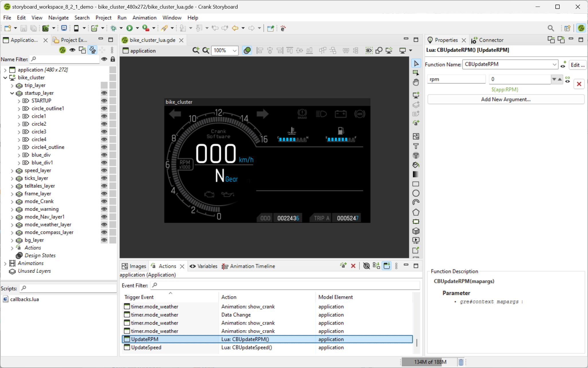Screen dimensions: 588x368
Task: Expand the application 480 x 272 node
Action: click(5, 70)
